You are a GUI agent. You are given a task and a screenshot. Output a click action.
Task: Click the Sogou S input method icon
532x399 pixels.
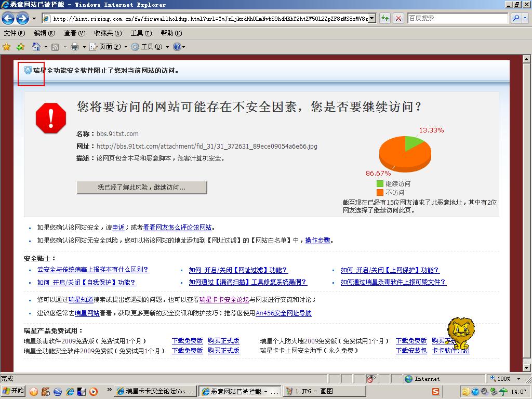[x=436, y=392]
